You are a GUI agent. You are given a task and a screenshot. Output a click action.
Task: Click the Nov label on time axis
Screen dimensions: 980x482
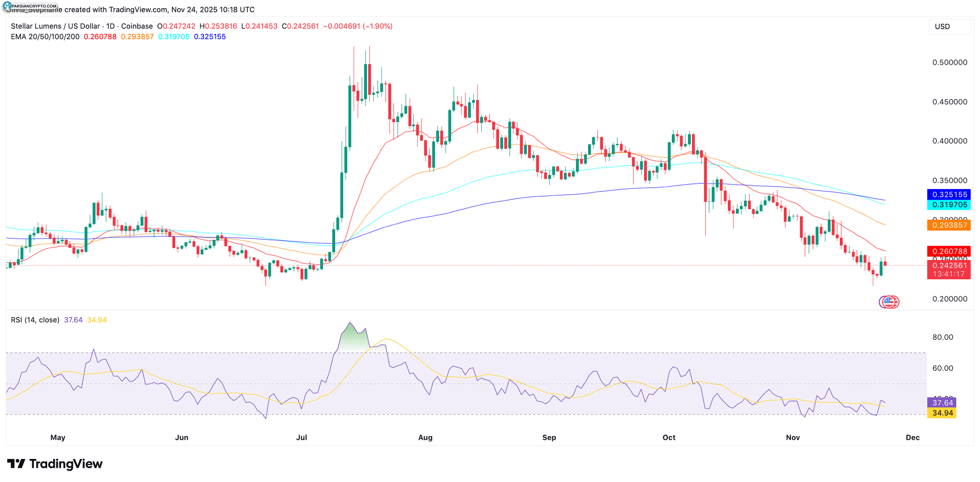tap(793, 437)
